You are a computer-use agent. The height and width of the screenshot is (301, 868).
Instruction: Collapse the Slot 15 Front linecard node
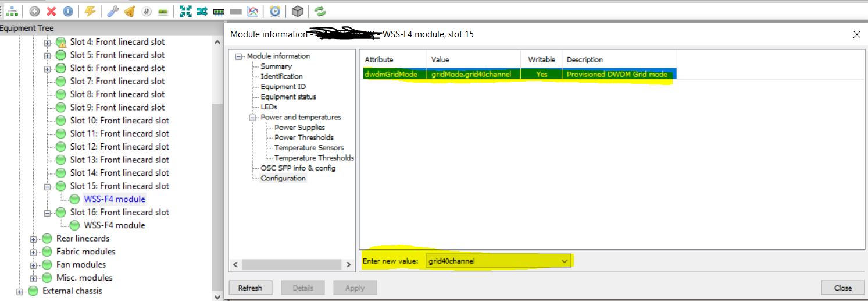pyautogui.click(x=48, y=186)
